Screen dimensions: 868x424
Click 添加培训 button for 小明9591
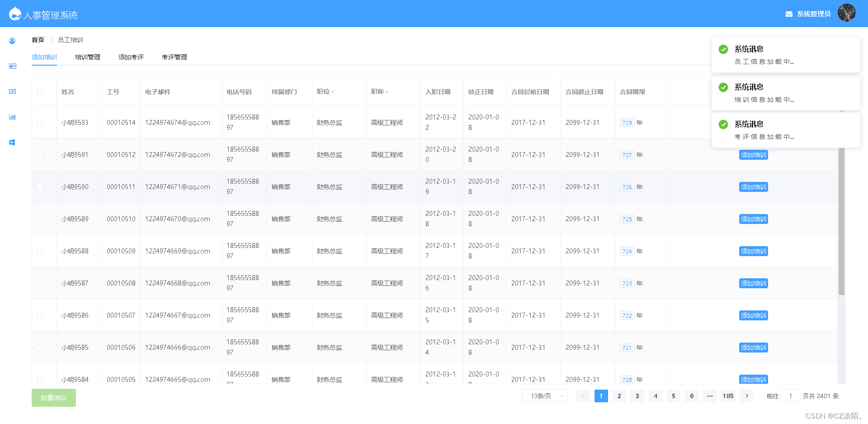[754, 155]
